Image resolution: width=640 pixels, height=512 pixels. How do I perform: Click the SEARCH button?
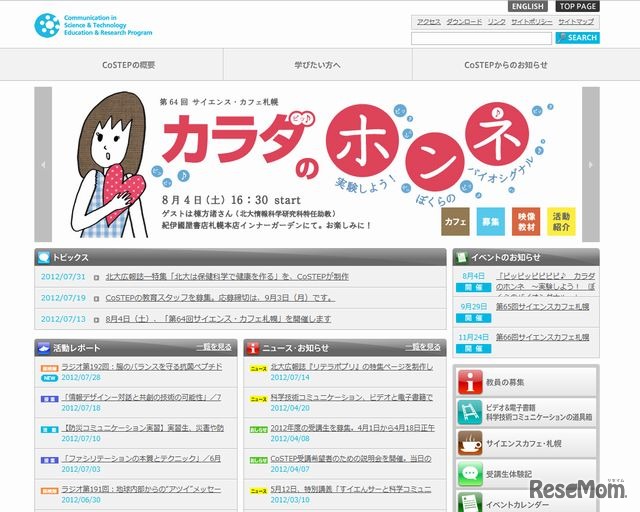(x=578, y=38)
